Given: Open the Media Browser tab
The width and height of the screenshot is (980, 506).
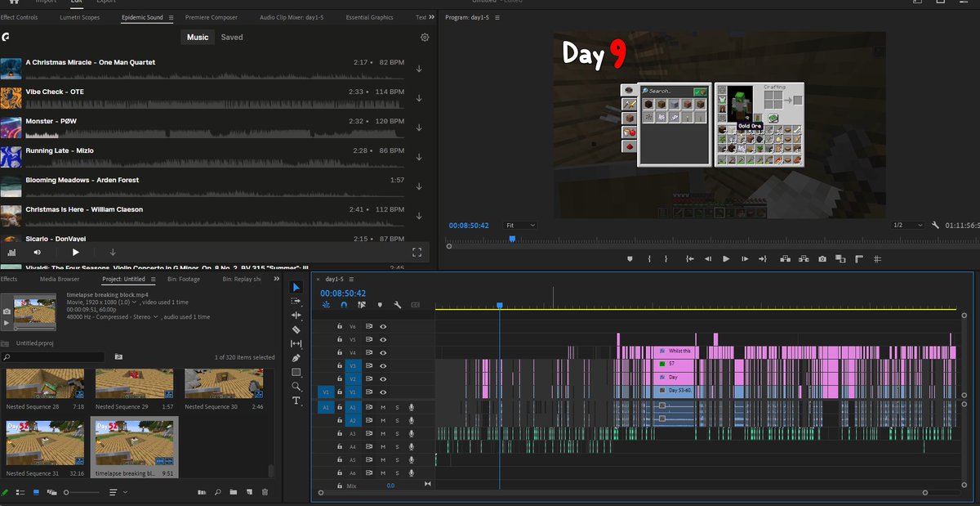Looking at the screenshot, I should 60,279.
